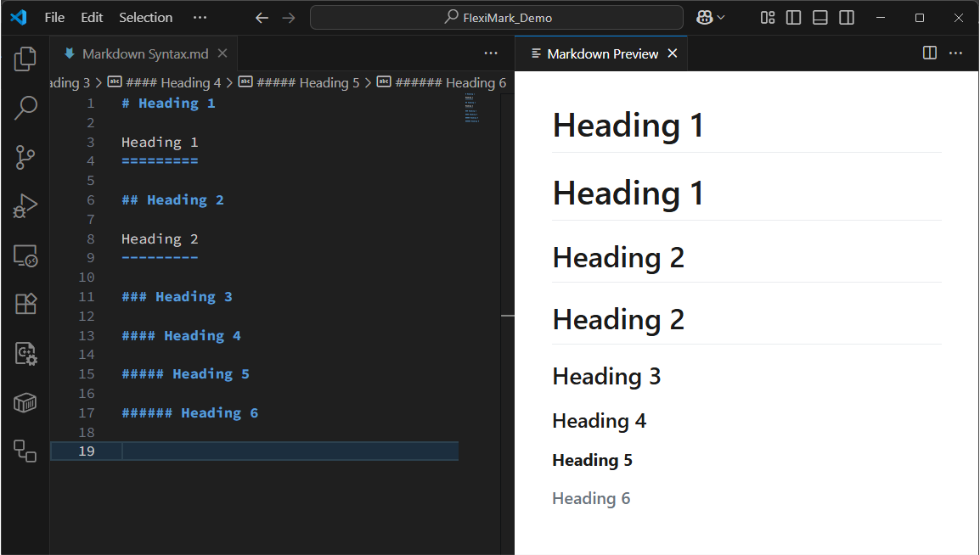Click the symbol icon before Heading 6 breadcrumb
The width and height of the screenshot is (980, 555).
point(385,81)
